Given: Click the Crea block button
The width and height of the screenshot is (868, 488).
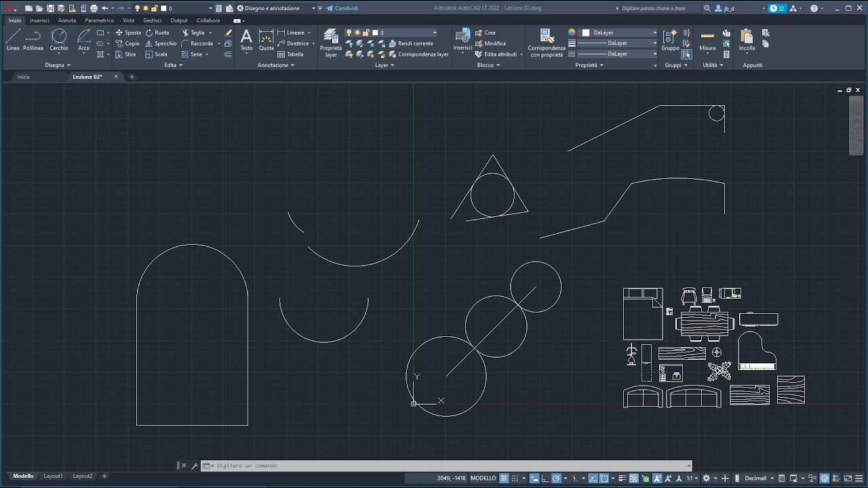Looking at the screenshot, I should 486,33.
